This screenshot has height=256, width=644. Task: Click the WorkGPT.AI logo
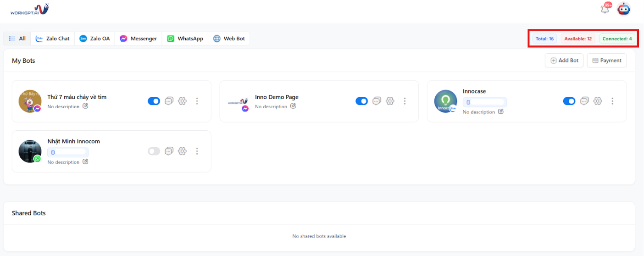pyautogui.click(x=29, y=9)
